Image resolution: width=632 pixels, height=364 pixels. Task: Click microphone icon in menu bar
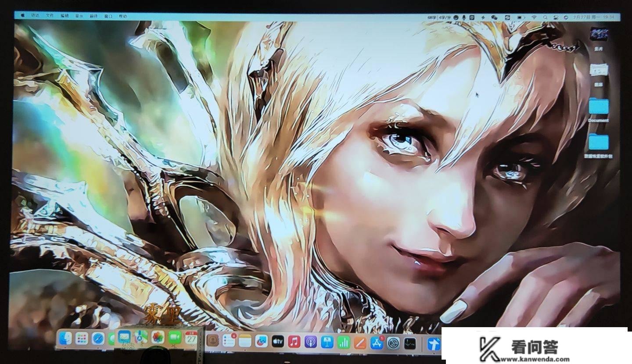pyautogui.click(x=464, y=17)
